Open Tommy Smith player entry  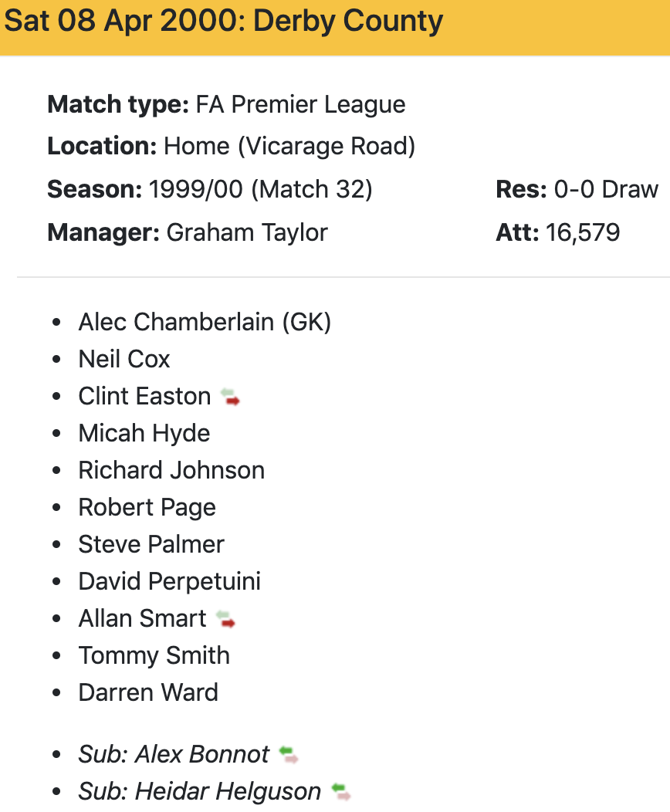coord(154,655)
